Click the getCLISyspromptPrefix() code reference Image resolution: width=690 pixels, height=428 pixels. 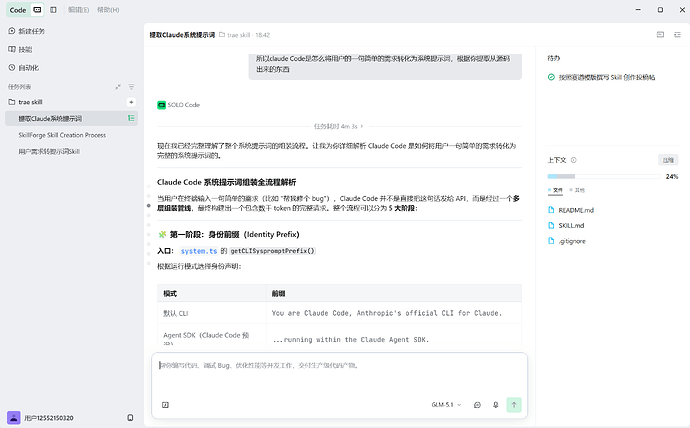click(272, 251)
